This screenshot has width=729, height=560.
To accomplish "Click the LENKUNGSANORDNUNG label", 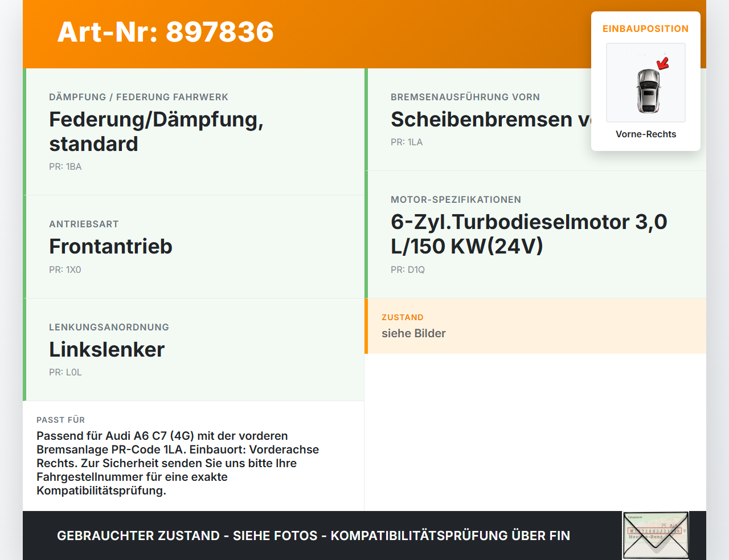I will click(x=109, y=328).
